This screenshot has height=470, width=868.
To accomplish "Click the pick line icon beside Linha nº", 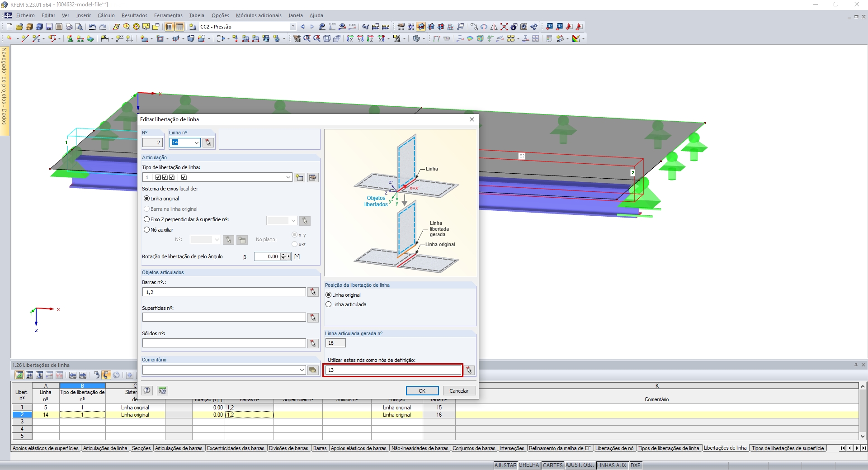I will point(208,143).
